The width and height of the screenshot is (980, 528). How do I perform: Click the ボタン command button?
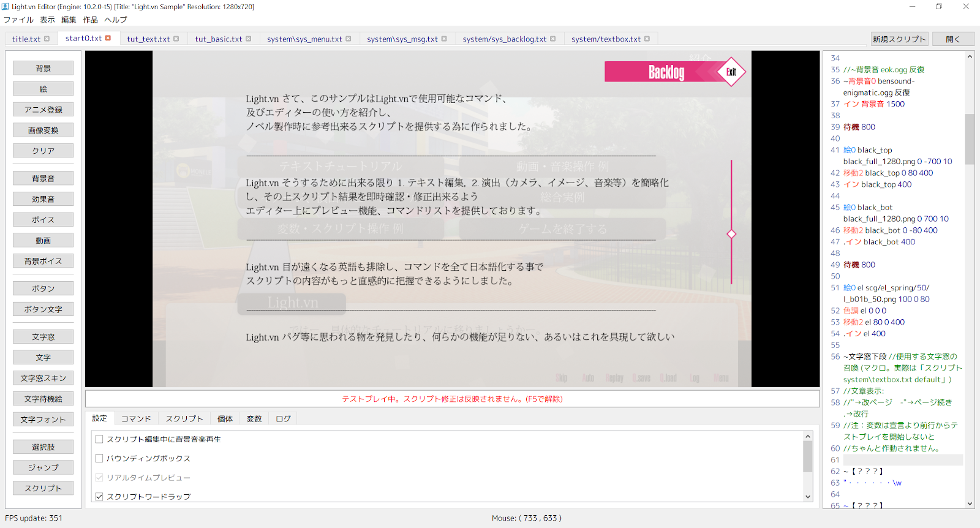tap(43, 289)
